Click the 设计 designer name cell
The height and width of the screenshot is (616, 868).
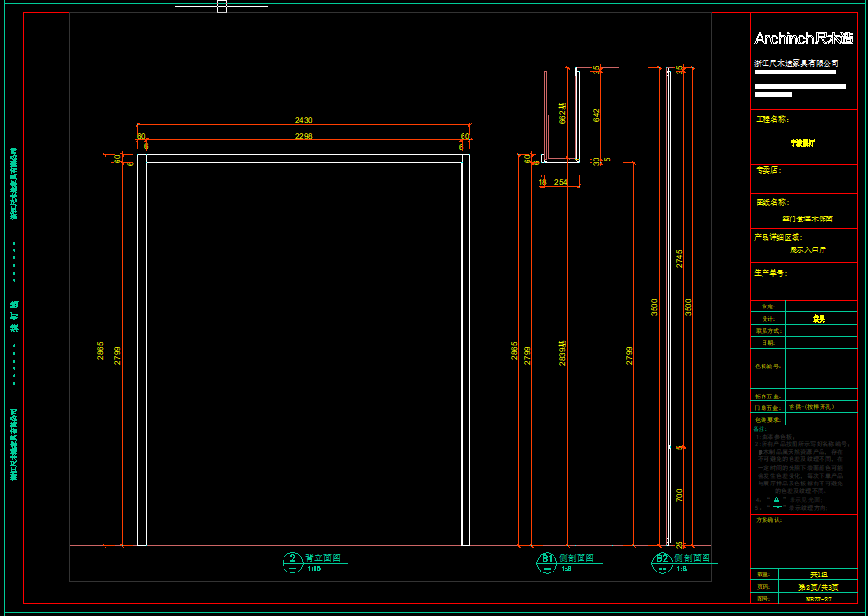[x=819, y=317]
